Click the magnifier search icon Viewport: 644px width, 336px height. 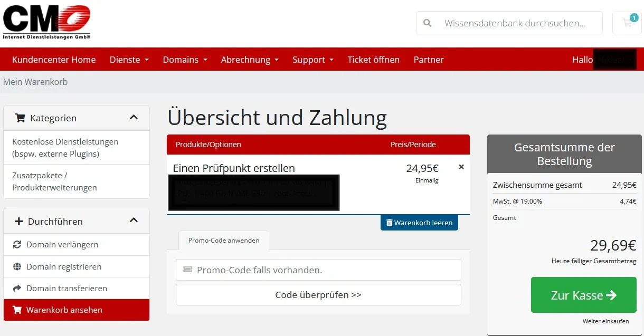click(428, 23)
